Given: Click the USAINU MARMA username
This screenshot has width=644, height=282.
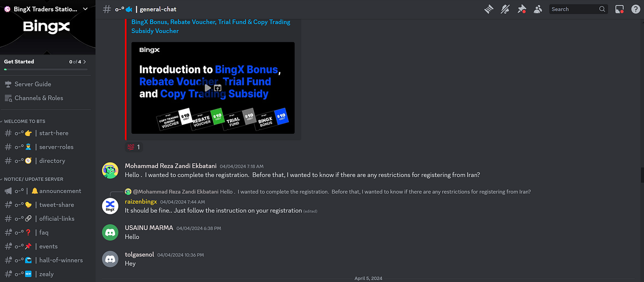Looking at the screenshot, I should [x=149, y=228].
